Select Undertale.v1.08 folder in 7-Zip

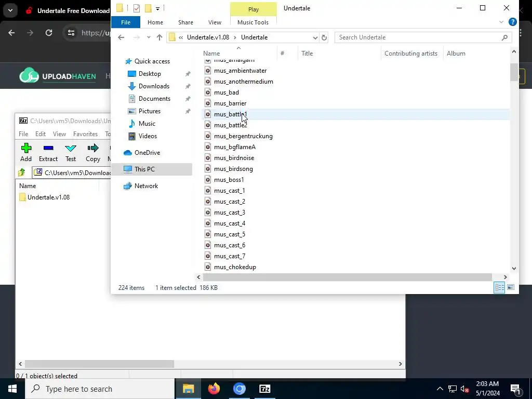coord(48,197)
